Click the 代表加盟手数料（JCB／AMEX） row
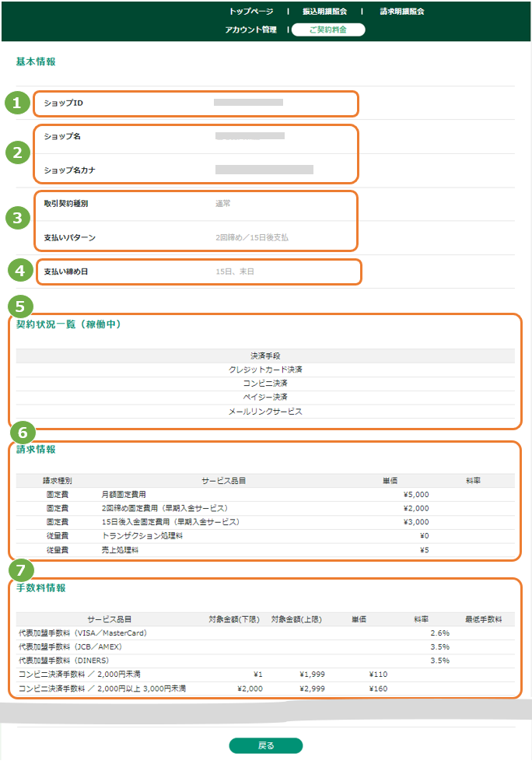The image size is (532, 771). pyautogui.click(x=265, y=647)
